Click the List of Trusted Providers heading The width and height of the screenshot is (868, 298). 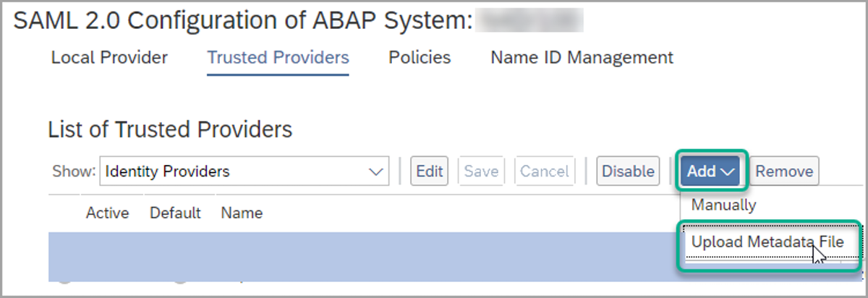[170, 129]
